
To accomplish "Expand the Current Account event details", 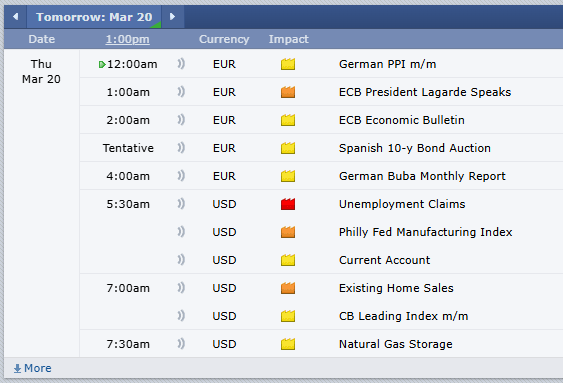I will point(385,260).
